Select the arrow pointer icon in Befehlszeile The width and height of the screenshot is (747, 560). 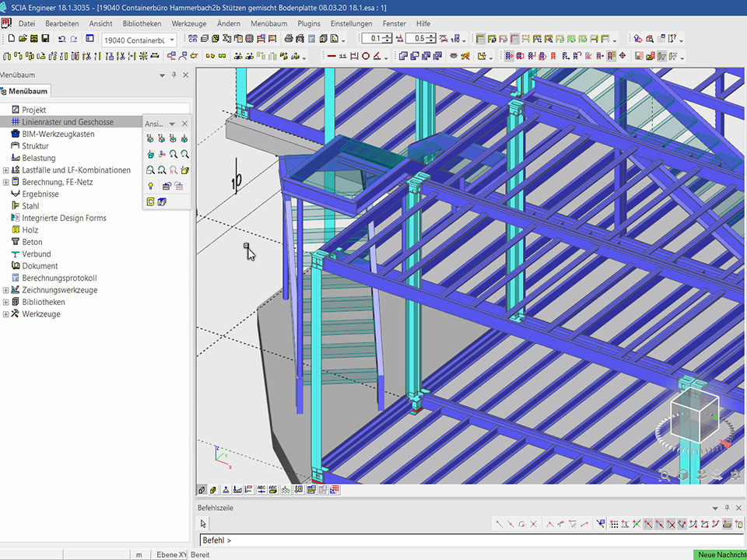[x=205, y=524]
